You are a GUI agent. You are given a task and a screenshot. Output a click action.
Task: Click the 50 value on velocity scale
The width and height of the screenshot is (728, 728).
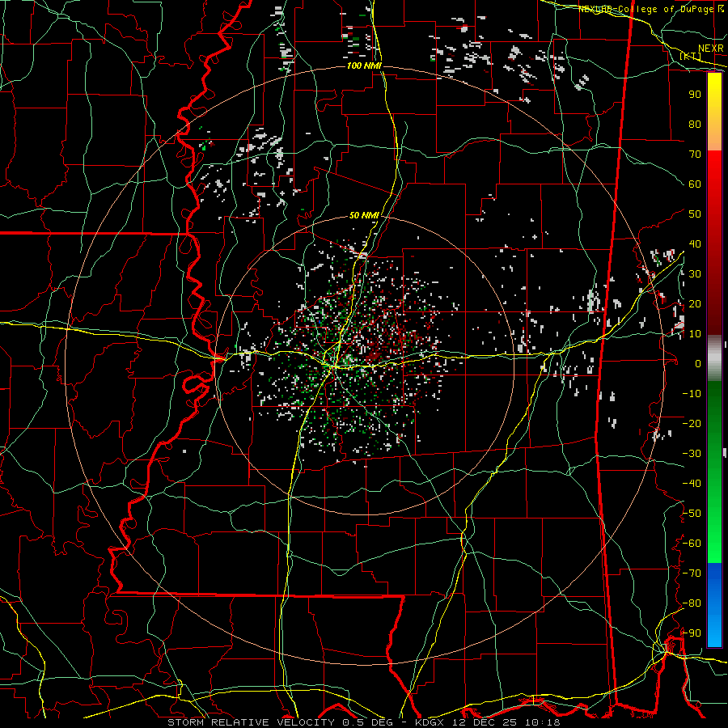[695, 214]
